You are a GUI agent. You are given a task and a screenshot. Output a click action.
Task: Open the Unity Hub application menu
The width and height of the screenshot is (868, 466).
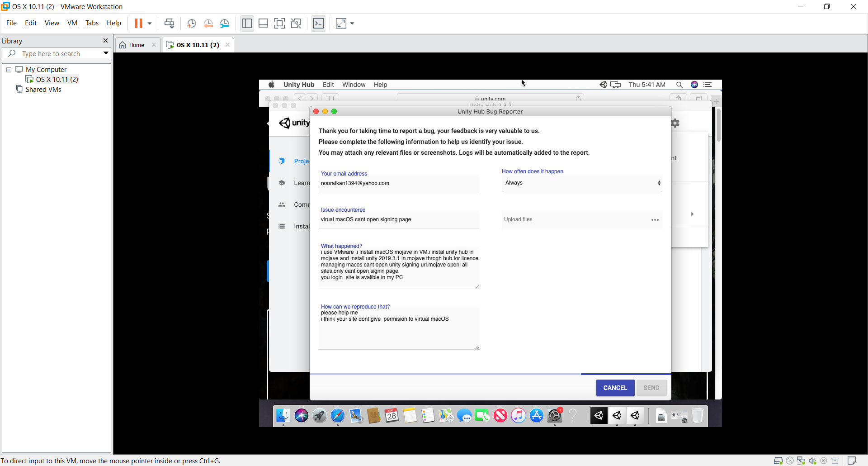click(x=299, y=85)
